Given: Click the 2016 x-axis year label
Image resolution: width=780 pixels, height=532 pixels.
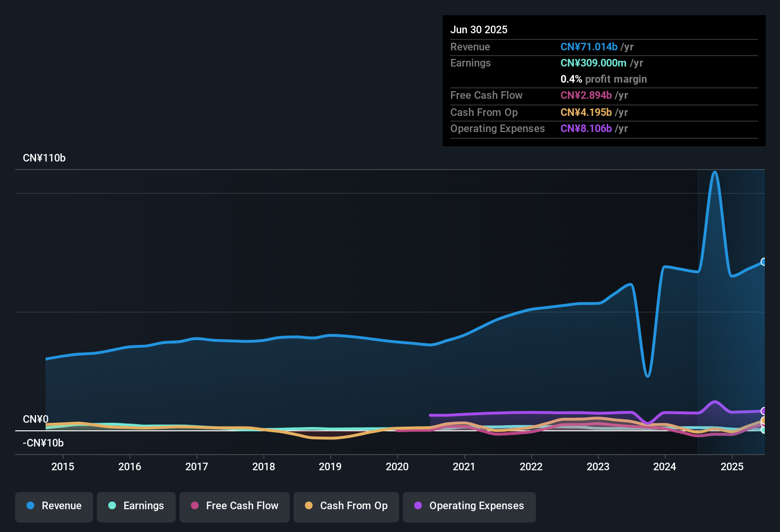Looking at the screenshot, I should [x=130, y=466].
